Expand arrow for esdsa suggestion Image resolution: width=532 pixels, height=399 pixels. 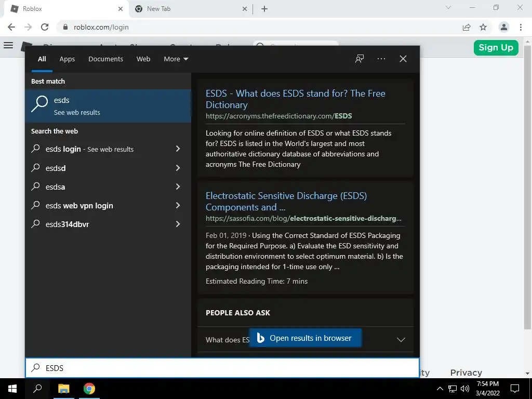pos(178,187)
